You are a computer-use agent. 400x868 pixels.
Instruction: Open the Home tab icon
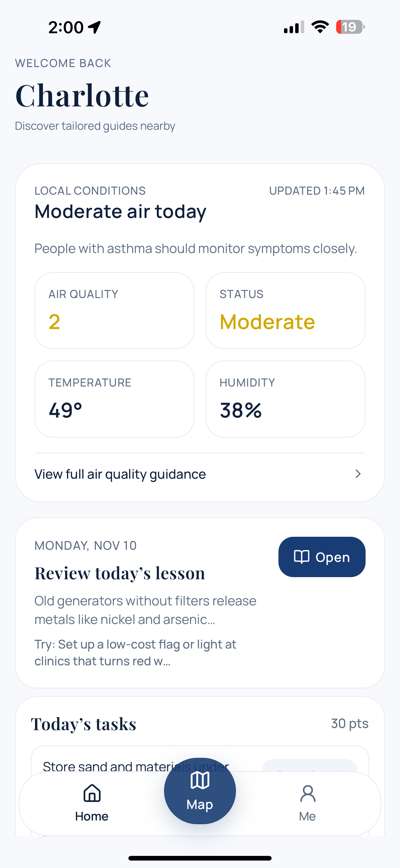pos(92,793)
